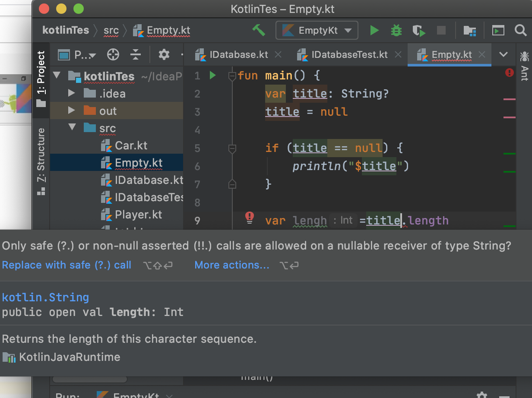Click the 'String?' type on line 2
Screen dimensions: 532x398
pyautogui.click(x=365, y=94)
